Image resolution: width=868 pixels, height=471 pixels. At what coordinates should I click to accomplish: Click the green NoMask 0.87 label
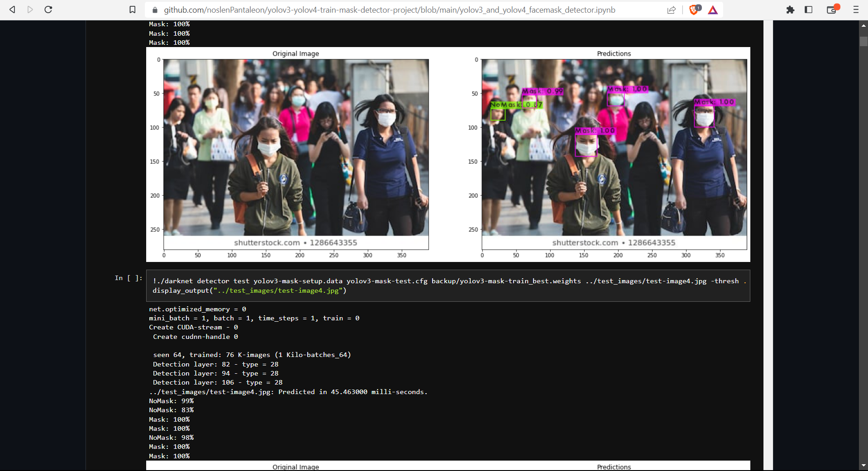pyautogui.click(x=516, y=105)
